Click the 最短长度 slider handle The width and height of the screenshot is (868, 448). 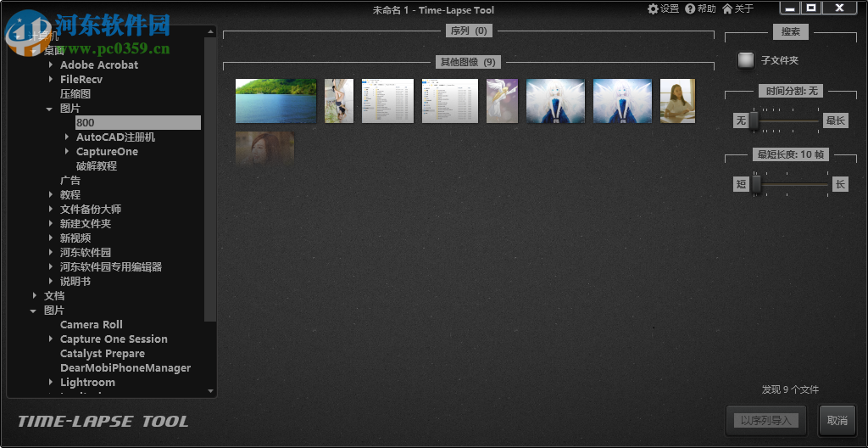[756, 184]
